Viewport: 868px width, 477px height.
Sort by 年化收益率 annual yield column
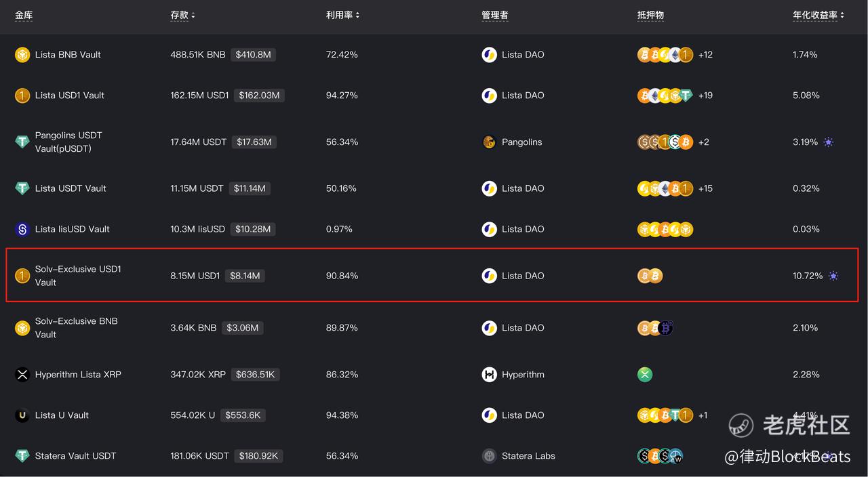coord(818,15)
